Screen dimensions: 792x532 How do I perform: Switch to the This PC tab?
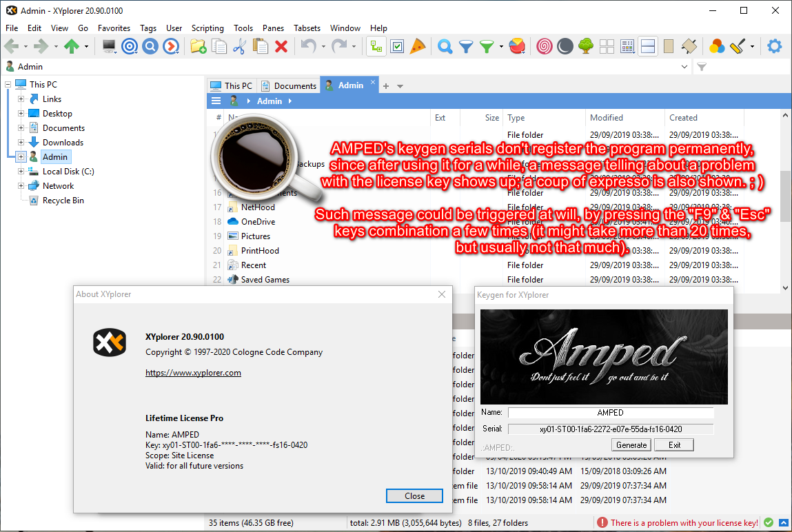[232, 86]
